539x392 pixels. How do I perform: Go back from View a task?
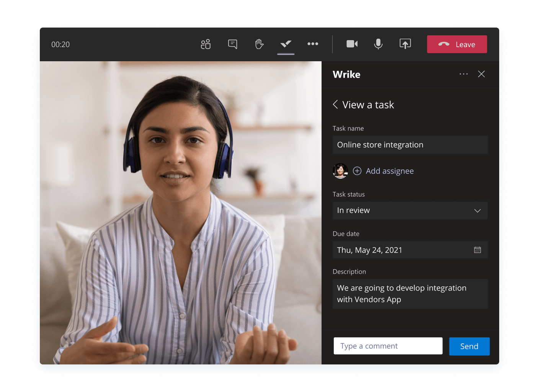[335, 105]
